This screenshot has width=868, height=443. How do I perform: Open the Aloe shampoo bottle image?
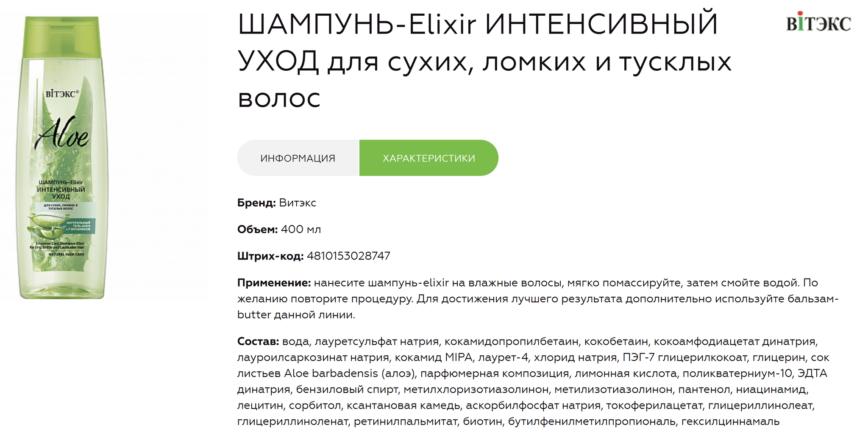[62, 158]
